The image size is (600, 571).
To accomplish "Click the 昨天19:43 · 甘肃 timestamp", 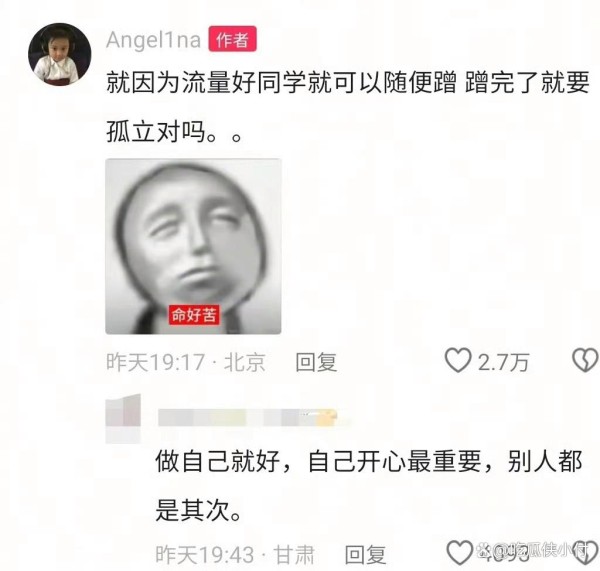I will (235, 555).
